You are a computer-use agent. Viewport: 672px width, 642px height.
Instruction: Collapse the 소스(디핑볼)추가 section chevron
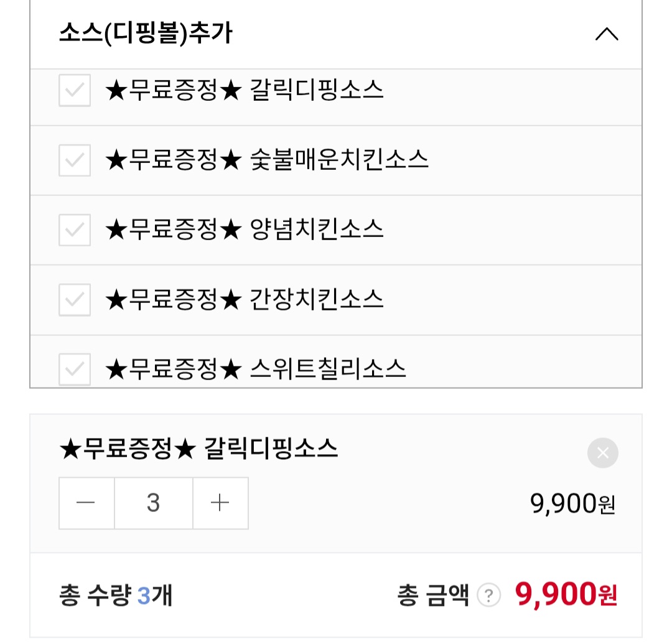click(x=606, y=34)
